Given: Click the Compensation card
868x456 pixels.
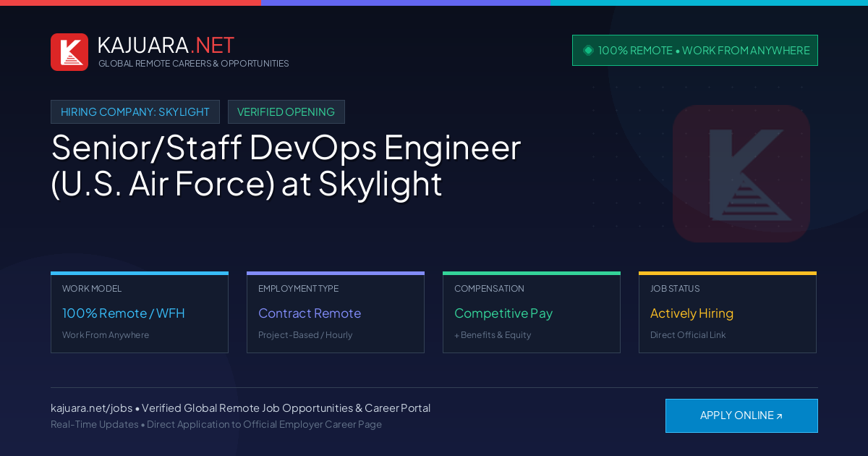Looking at the screenshot, I should tap(532, 313).
